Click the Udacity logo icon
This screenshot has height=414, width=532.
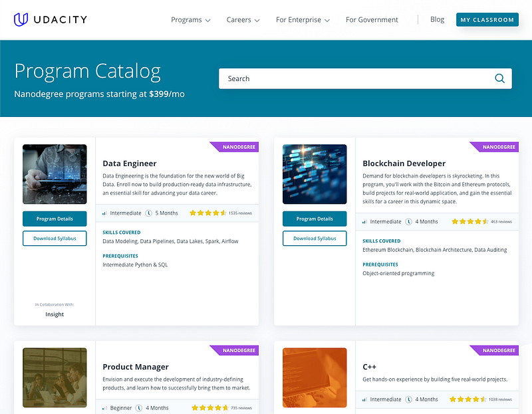(x=21, y=19)
